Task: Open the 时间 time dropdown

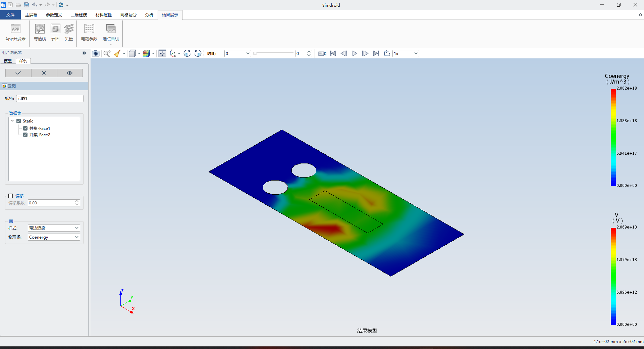Action: click(237, 53)
